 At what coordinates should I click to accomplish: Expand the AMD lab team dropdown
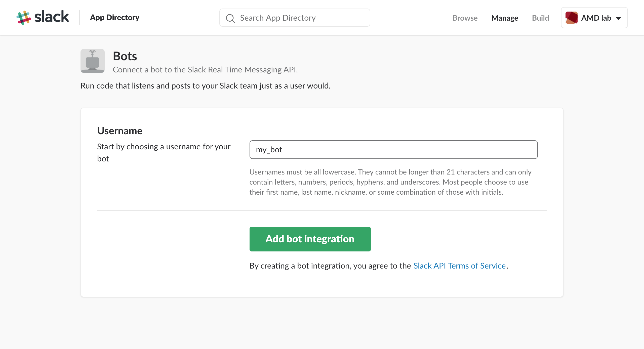pyautogui.click(x=594, y=18)
